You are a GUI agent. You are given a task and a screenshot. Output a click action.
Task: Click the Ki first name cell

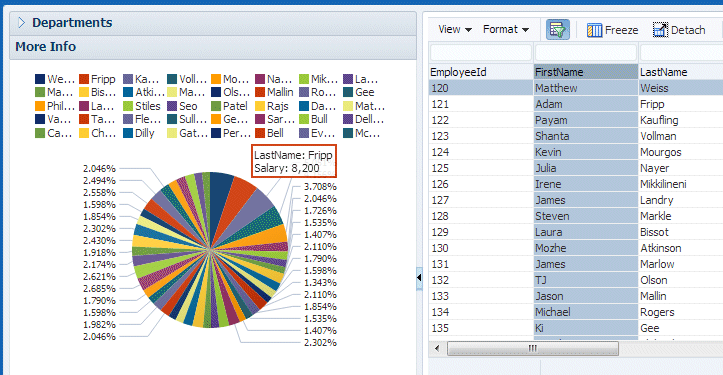coord(586,328)
